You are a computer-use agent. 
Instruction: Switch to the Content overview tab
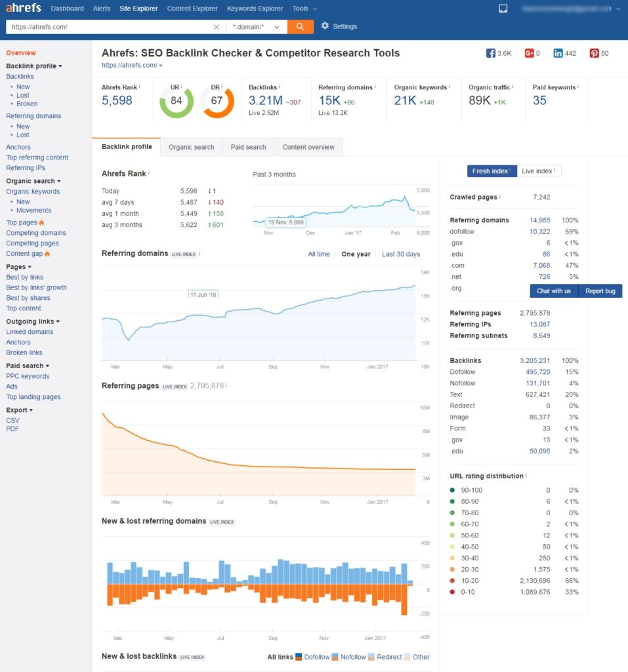pyautogui.click(x=308, y=147)
